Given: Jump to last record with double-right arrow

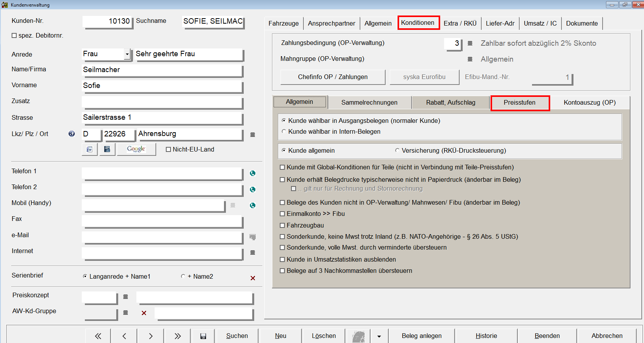Looking at the screenshot, I should coord(177,336).
